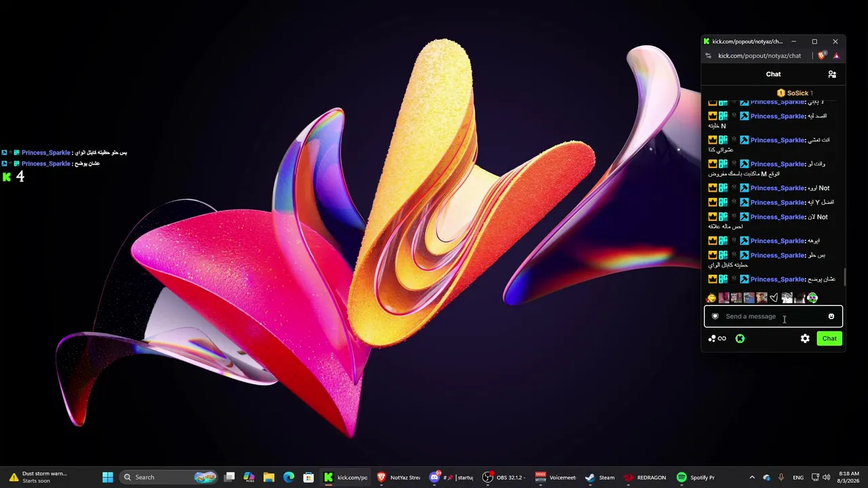
Task: Send message with green Chat button
Action: click(x=829, y=338)
